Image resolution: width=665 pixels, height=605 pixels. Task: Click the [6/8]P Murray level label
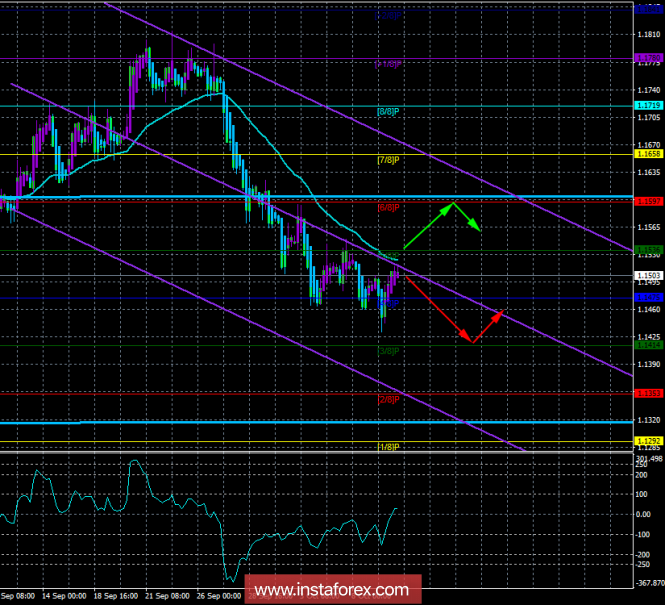coord(388,208)
